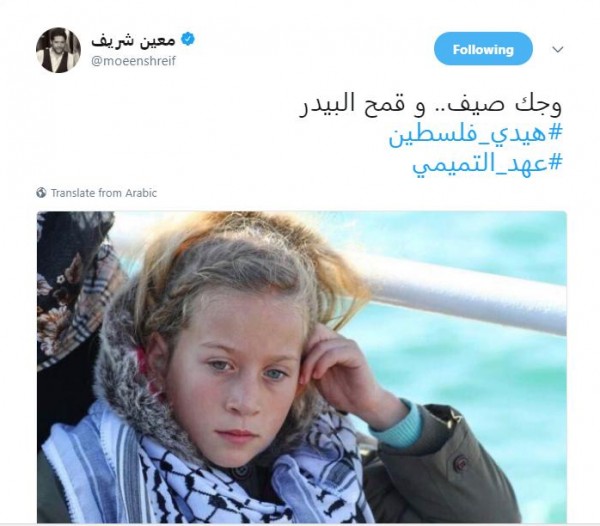Image resolution: width=600 pixels, height=526 pixels.
Task: Open the display name معين شريف
Action: click(133, 40)
